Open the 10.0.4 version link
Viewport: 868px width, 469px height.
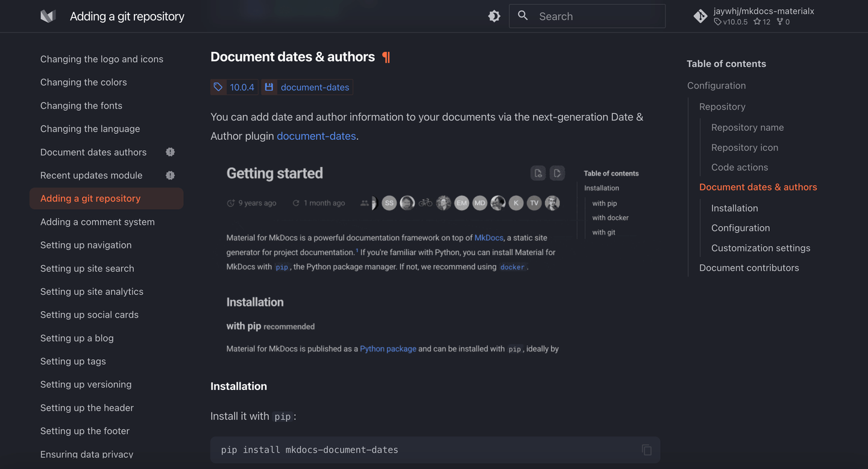242,87
